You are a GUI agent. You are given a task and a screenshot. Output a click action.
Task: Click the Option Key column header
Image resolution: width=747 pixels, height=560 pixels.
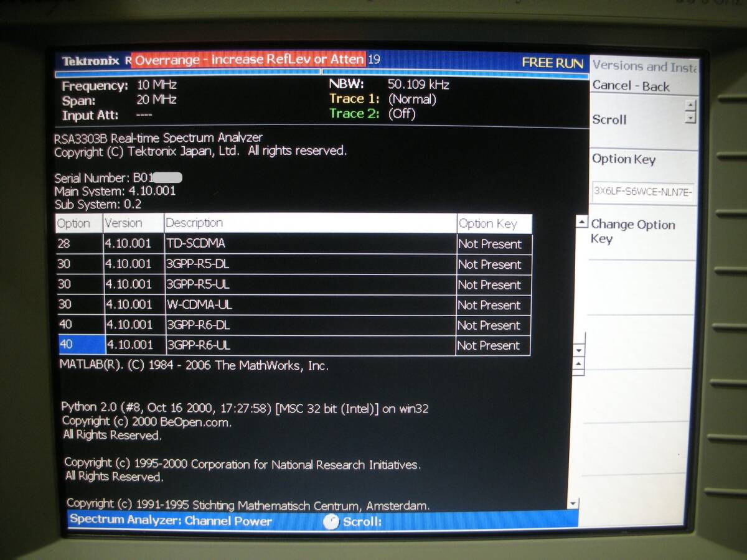coord(494,223)
